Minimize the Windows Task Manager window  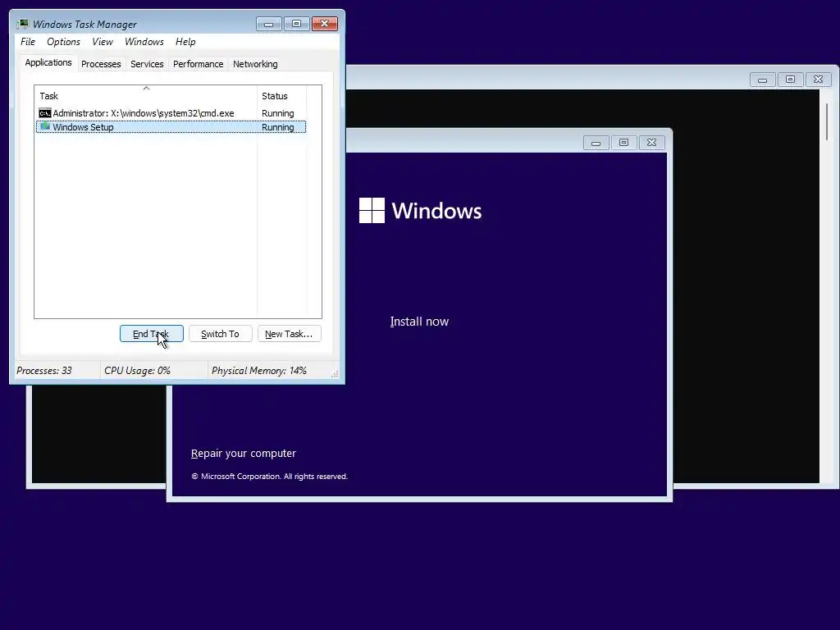tap(268, 24)
